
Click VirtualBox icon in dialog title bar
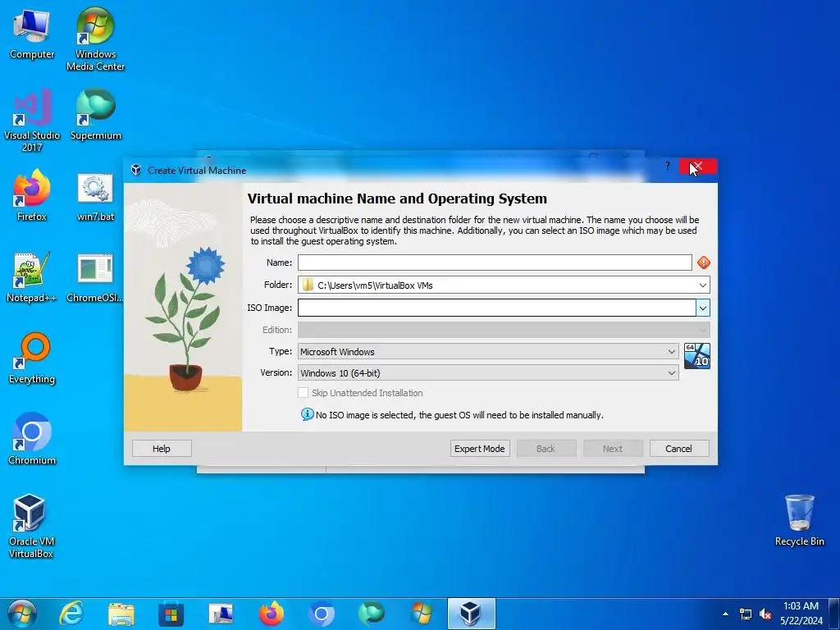[136, 171]
